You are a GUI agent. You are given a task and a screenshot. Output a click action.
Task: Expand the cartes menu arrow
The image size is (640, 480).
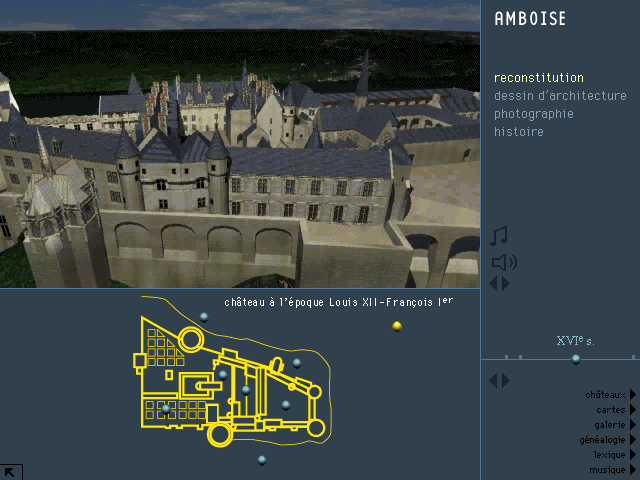click(x=633, y=410)
